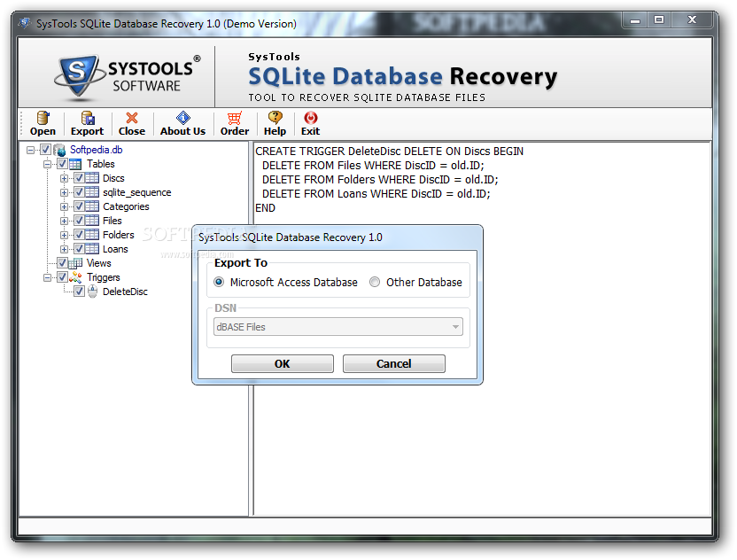Minimize the SysTools application window
This screenshot has height=560, width=737.
click(635, 20)
